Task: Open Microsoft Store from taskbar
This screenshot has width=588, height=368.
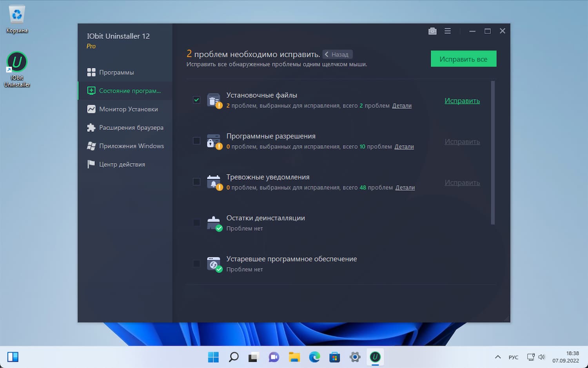Action: [x=335, y=357]
